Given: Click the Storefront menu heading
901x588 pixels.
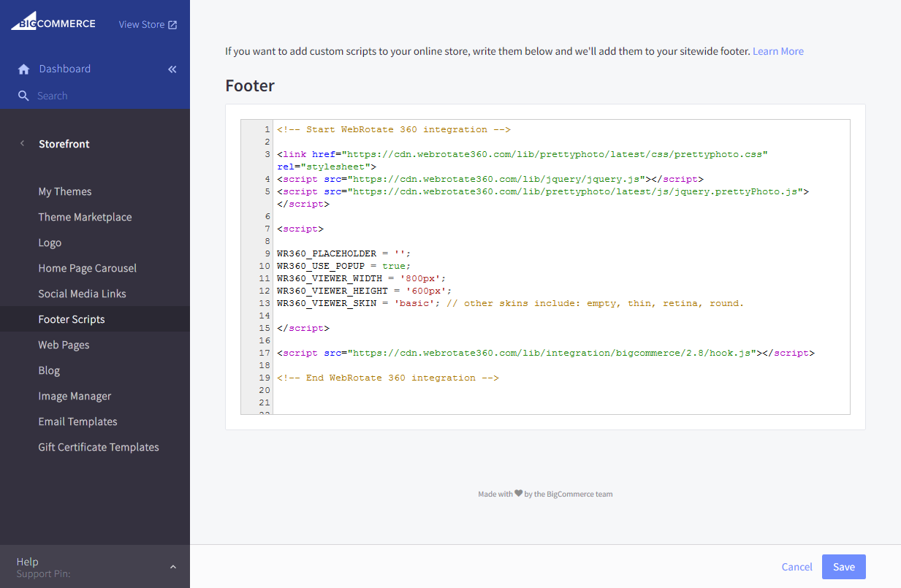Looking at the screenshot, I should (x=64, y=144).
